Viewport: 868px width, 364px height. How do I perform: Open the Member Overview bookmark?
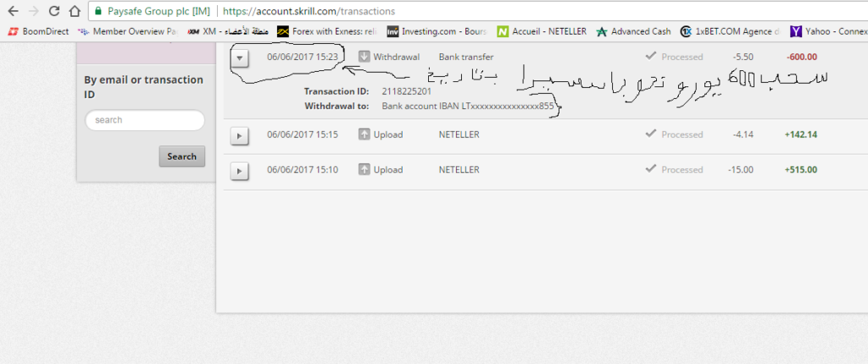(127, 32)
